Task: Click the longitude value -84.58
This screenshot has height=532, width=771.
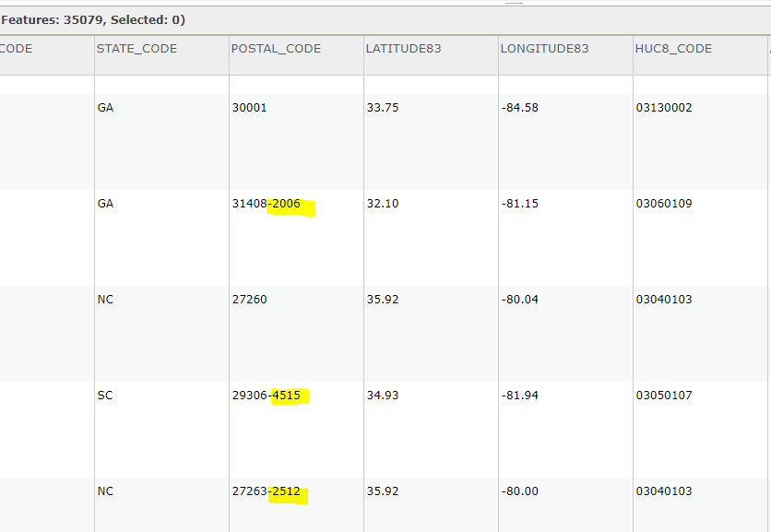Action: coord(520,108)
